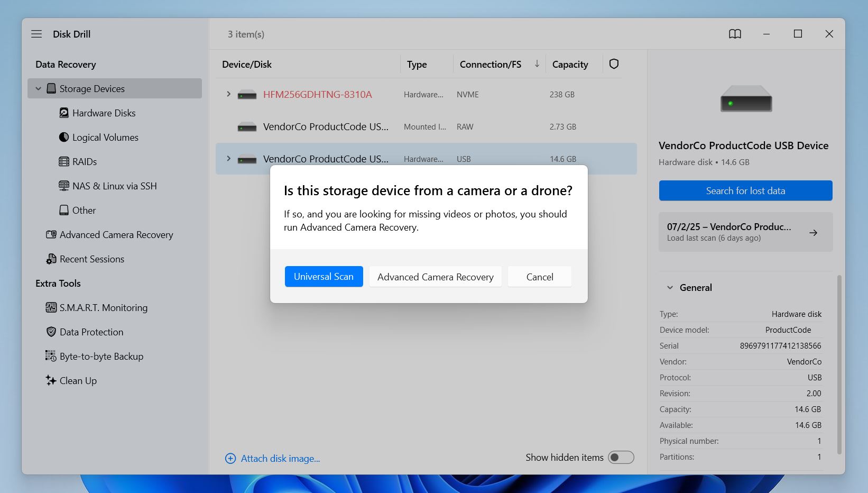Screen dimensions: 868x493
Task: Select Hardware Disks in the sidebar
Action: pyautogui.click(x=104, y=113)
